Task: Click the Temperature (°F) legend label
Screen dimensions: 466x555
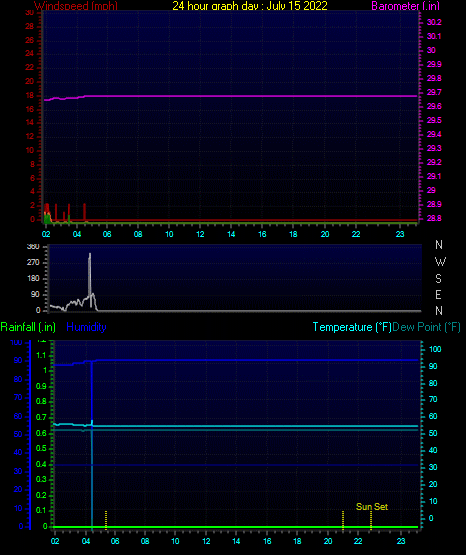Action: click(x=352, y=327)
